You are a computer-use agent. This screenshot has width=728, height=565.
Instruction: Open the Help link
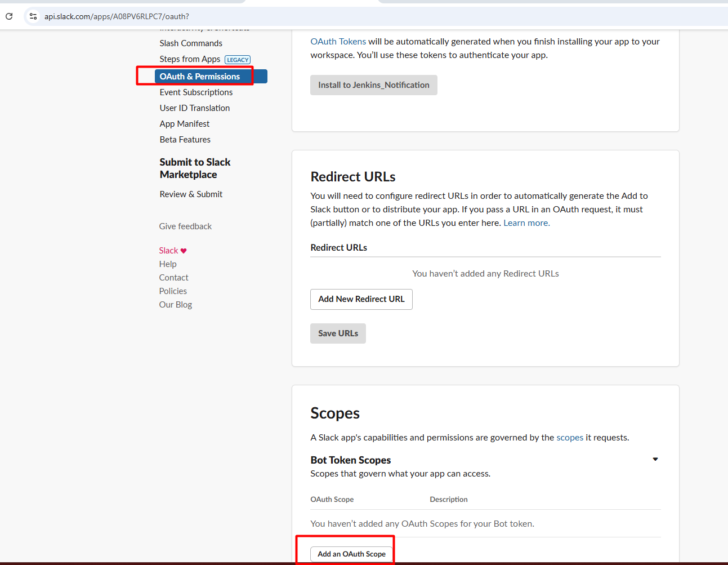click(x=168, y=264)
